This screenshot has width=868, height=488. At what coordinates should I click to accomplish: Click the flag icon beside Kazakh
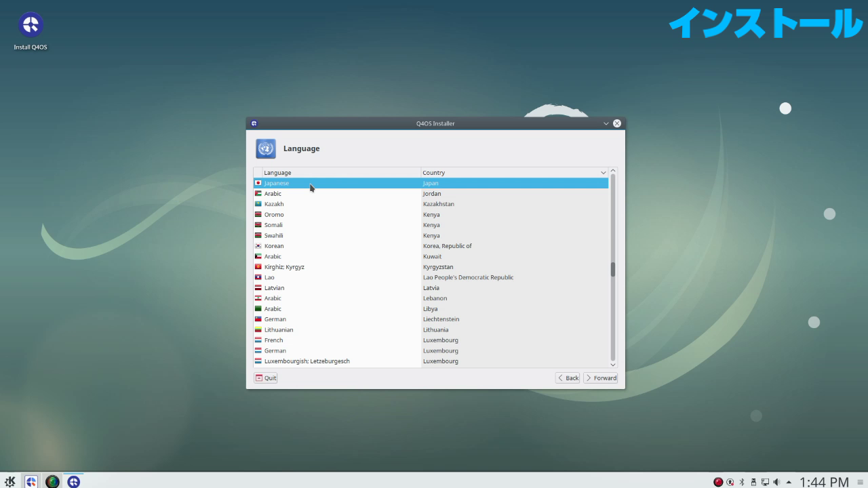(x=258, y=204)
